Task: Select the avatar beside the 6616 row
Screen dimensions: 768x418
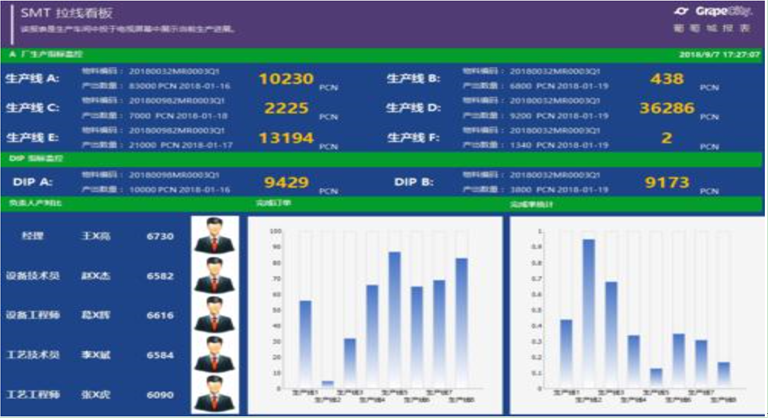Action: 215,315
